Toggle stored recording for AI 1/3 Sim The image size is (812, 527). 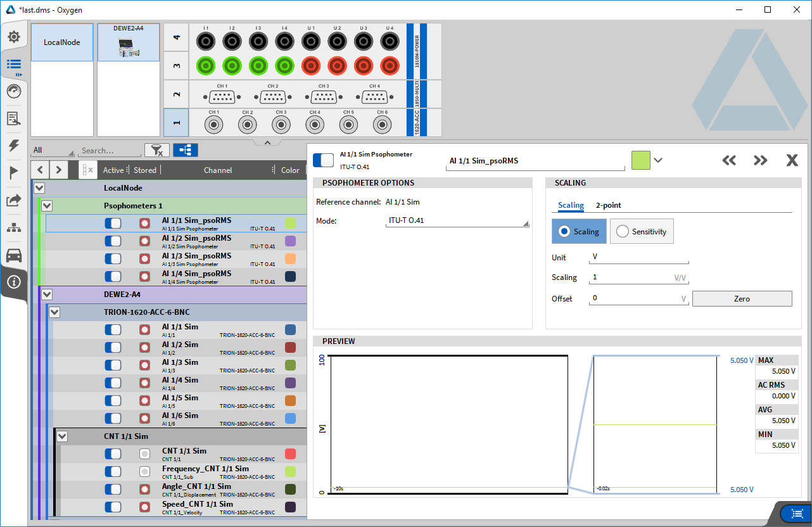[x=144, y=365]
